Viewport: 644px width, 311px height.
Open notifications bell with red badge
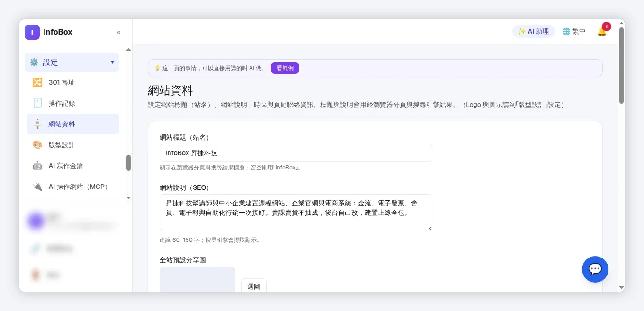pos(602,31)
